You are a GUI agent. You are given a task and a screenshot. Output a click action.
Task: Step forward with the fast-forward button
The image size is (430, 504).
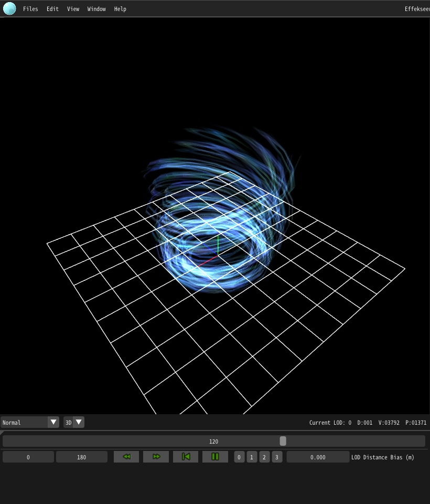tap(156, 457)
